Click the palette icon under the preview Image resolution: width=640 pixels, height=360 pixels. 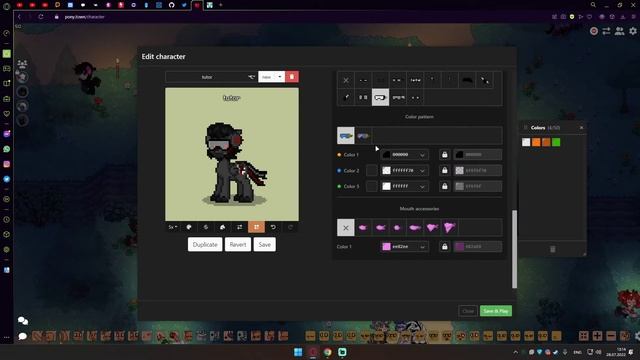189,227
